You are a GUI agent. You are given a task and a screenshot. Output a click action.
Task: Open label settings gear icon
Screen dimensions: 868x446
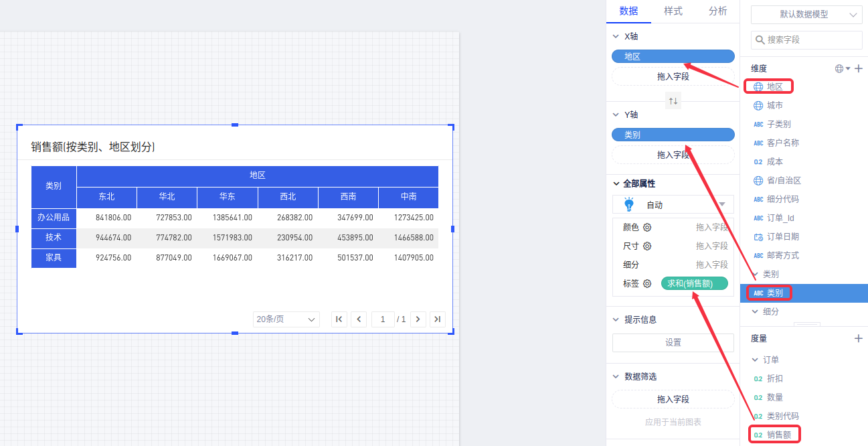pyautogui.click(x=647, y=283)
